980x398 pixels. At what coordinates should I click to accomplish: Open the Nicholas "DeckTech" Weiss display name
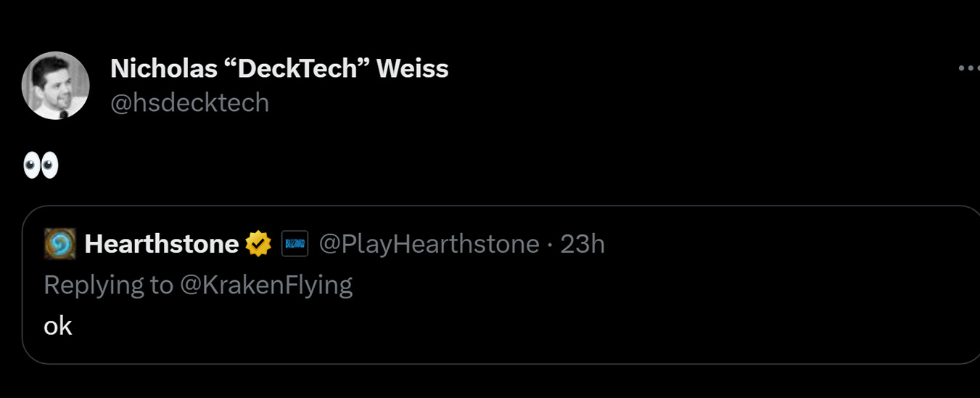(279, 69)
